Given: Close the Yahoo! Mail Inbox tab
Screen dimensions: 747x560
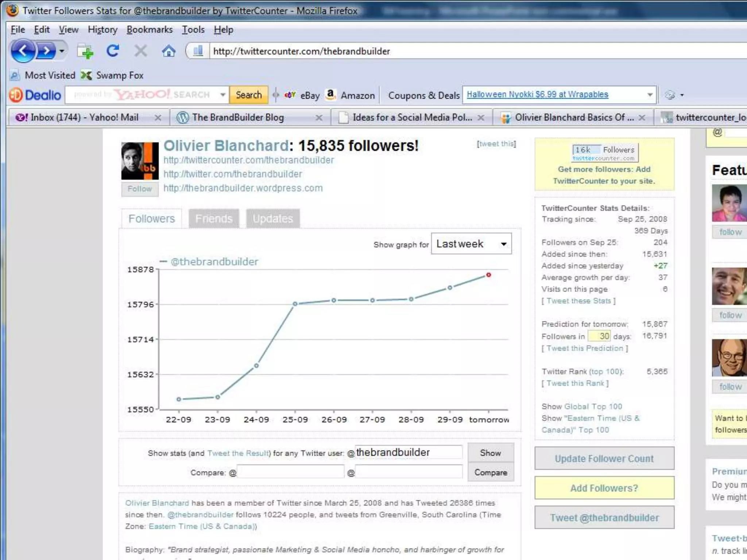Looking at the screenshot, I should pos(158,118).
